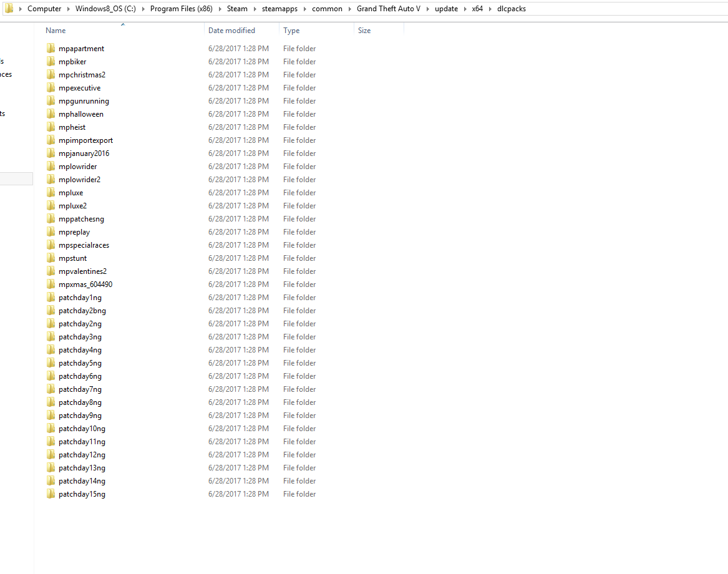Navigate to common in the address bar
Viewport: 728px width, 574px height.
pos(327,9)
